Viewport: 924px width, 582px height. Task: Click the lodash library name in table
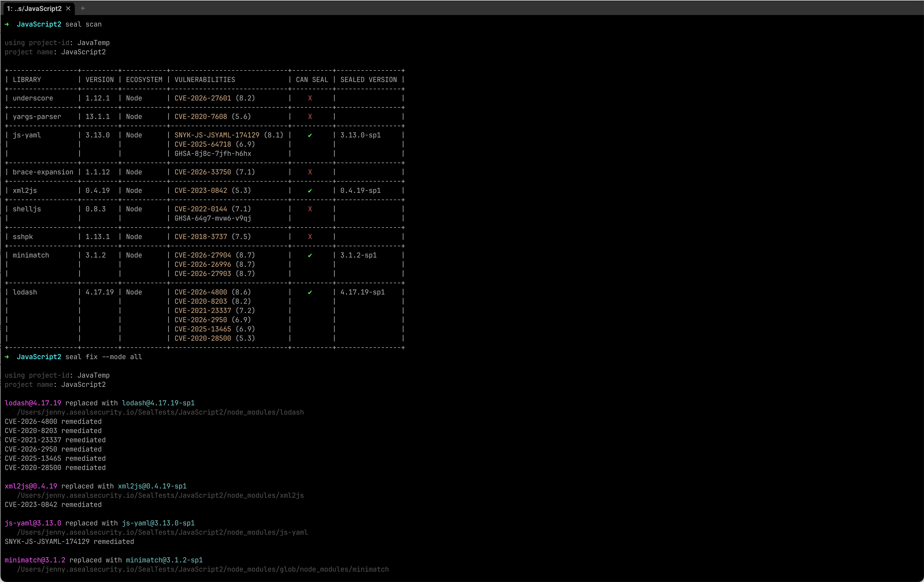coord(25,292)
